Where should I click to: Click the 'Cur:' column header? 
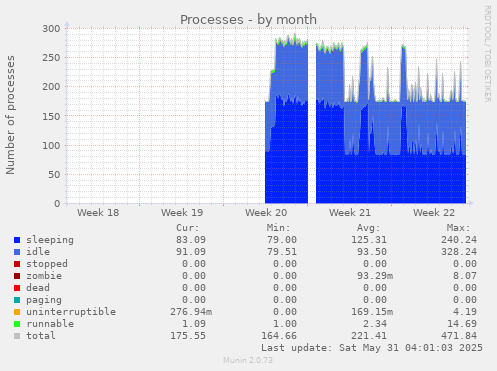click(188, 228)
